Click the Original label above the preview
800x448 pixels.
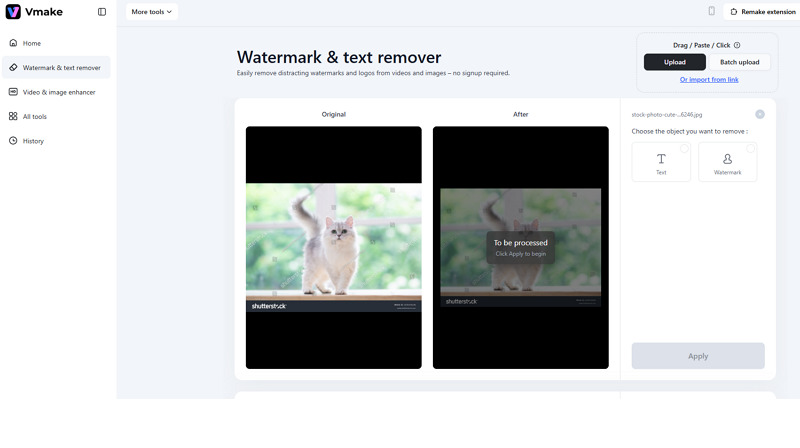point(334,114)
